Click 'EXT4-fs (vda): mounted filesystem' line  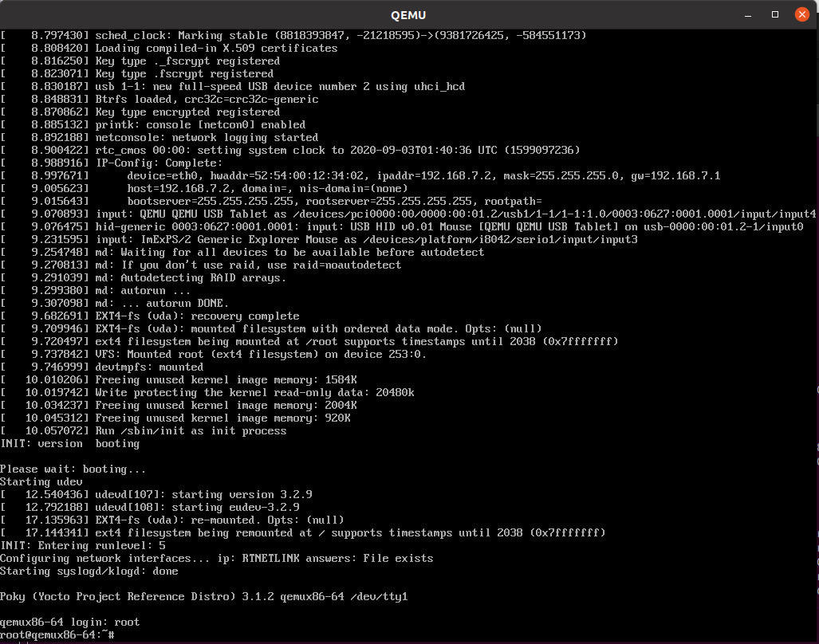(x=271, y=329)
